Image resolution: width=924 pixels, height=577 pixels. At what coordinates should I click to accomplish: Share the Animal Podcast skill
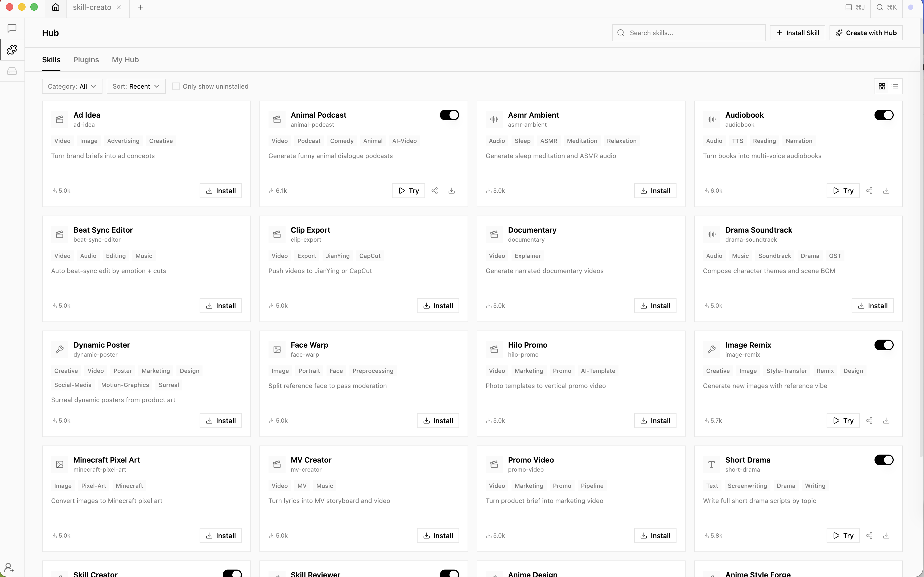pos(435,190)
